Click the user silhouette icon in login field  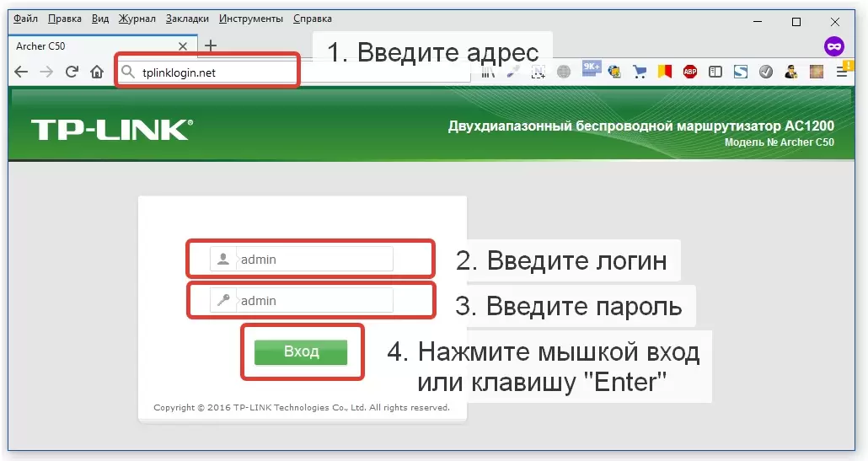tap(223, 259)
